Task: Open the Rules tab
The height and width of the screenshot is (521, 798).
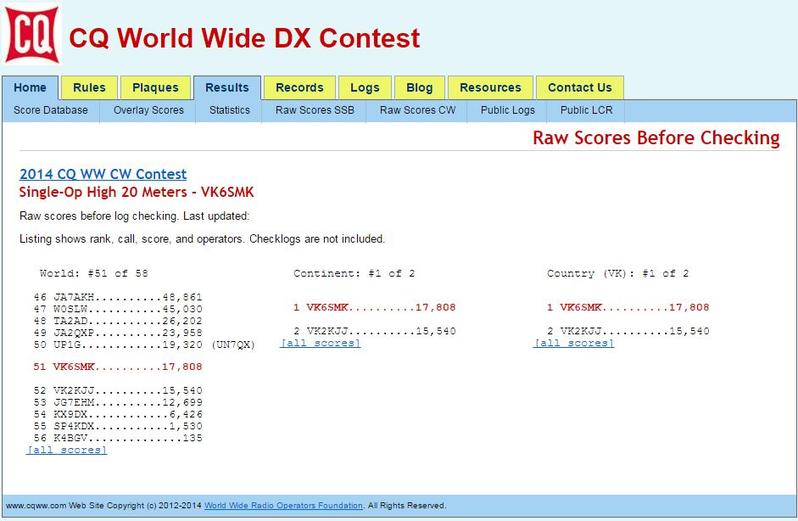Action: 89,88
